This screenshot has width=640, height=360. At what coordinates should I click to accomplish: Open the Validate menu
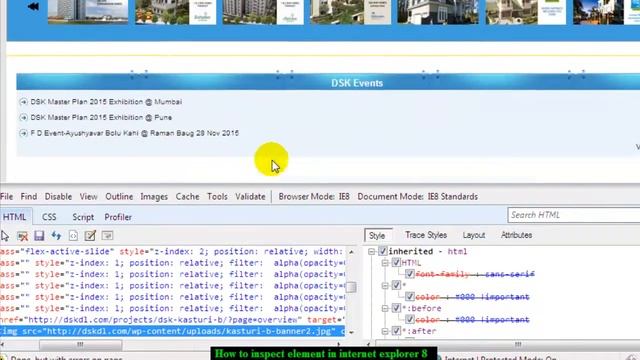pyautogui.click(x=250, y=196)
